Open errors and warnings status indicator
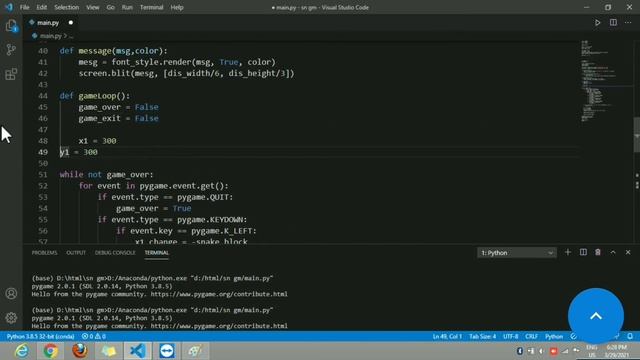This screenshot has width=640, height=360. pyautogui.click(x=93, y=336)
